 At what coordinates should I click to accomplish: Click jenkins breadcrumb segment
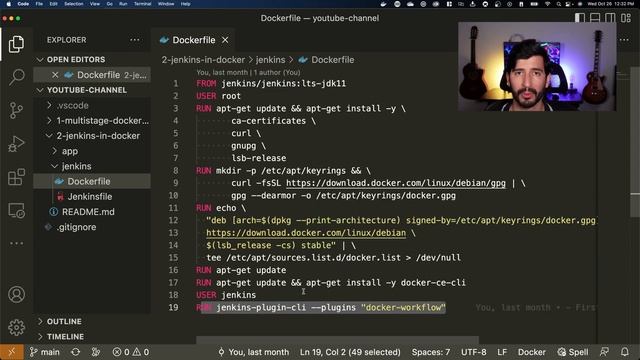[270, 60]
